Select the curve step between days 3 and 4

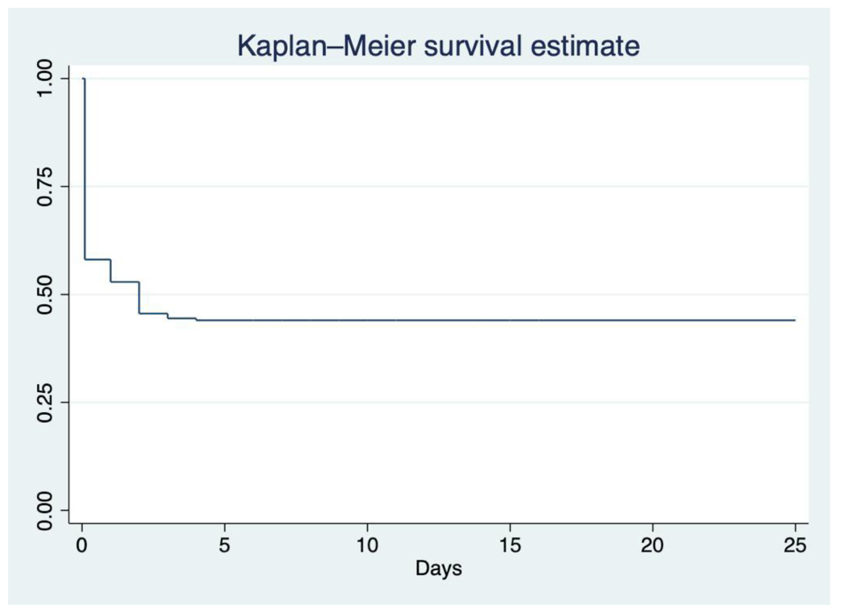click(182, 318)
